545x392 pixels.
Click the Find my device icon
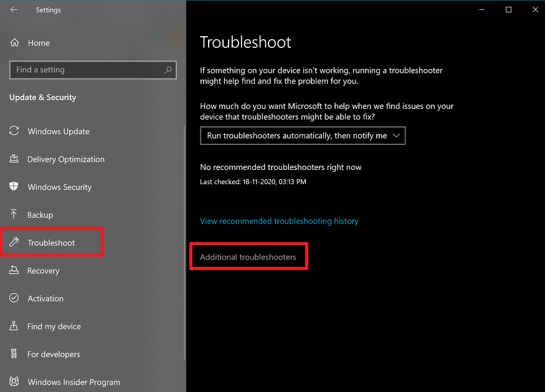pos(14,325)
